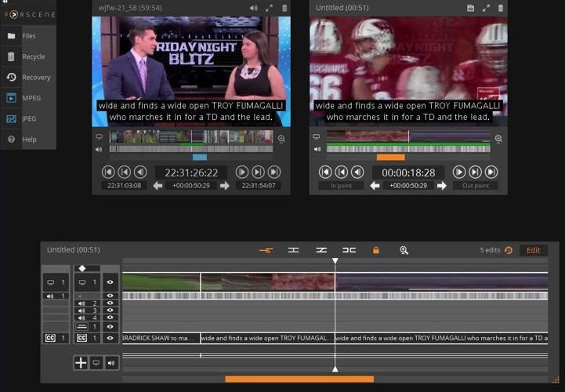
Task: Select the third slip mode icon on timeline toolbar
Action: coord(321,250)
